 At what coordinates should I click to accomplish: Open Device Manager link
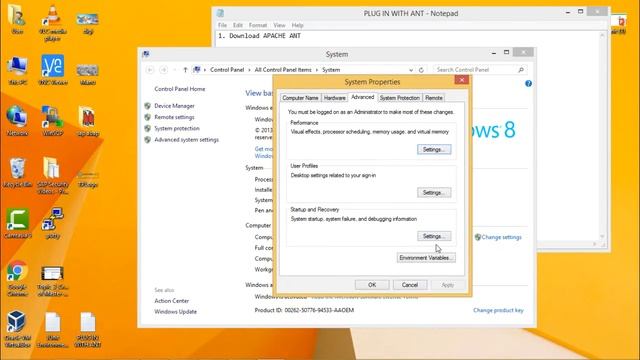tap(174, 106)
